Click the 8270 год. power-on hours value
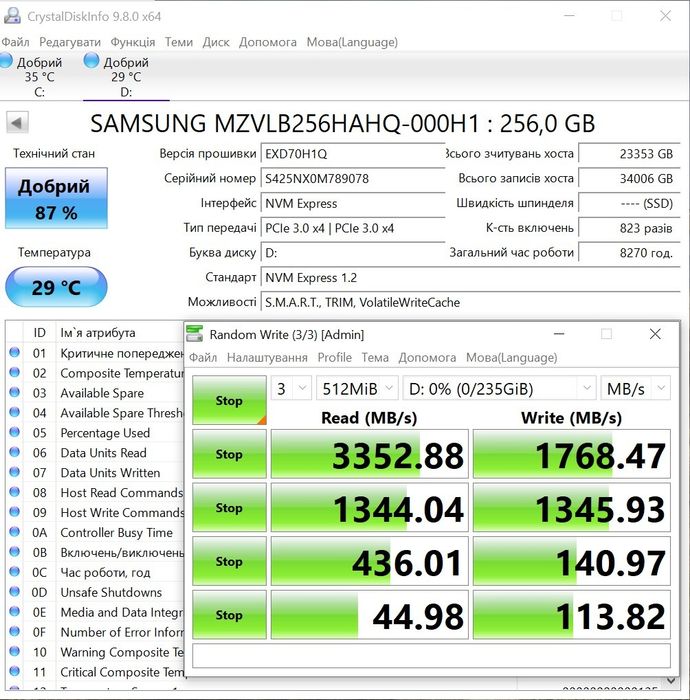This screenshot has height=700, width=690. [x=629, y=253]
